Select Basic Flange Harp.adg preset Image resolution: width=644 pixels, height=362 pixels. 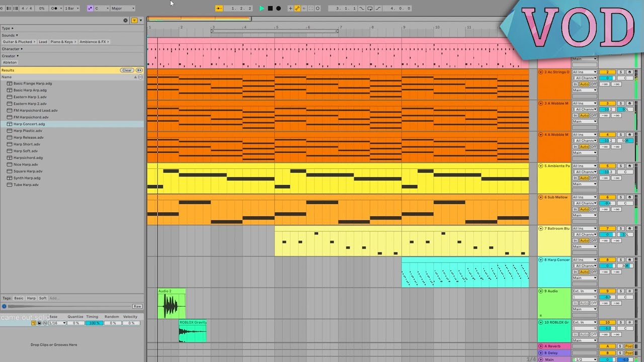coord(33,83)
